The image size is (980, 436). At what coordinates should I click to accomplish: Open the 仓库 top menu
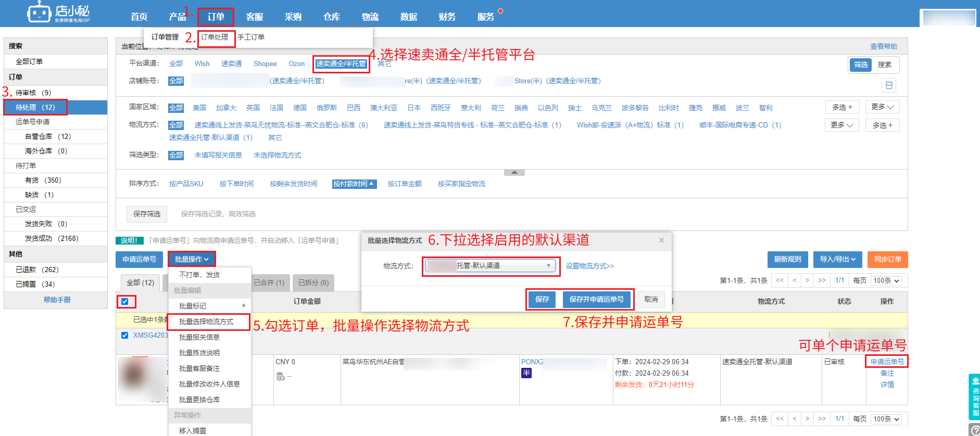332,17
